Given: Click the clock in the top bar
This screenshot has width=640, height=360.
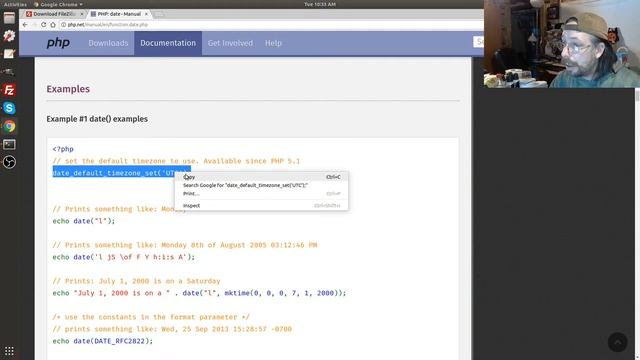Looking at the screenshot, I should pyautogui.click(x=320, y=4).
